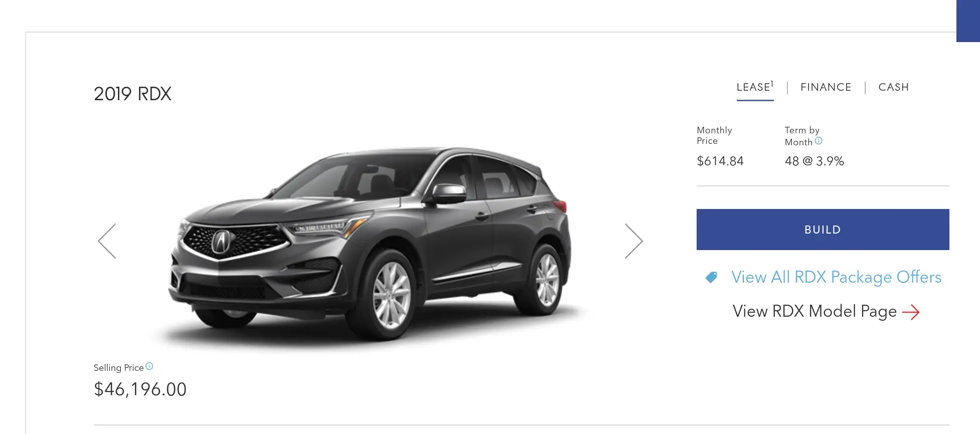Switch to the CASH tab

click(893, 87)
